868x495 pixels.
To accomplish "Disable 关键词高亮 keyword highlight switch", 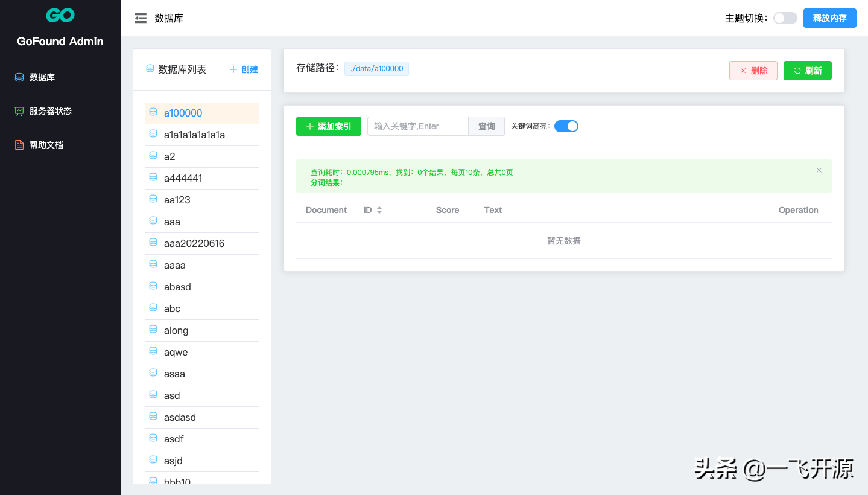I will point(566,126).
